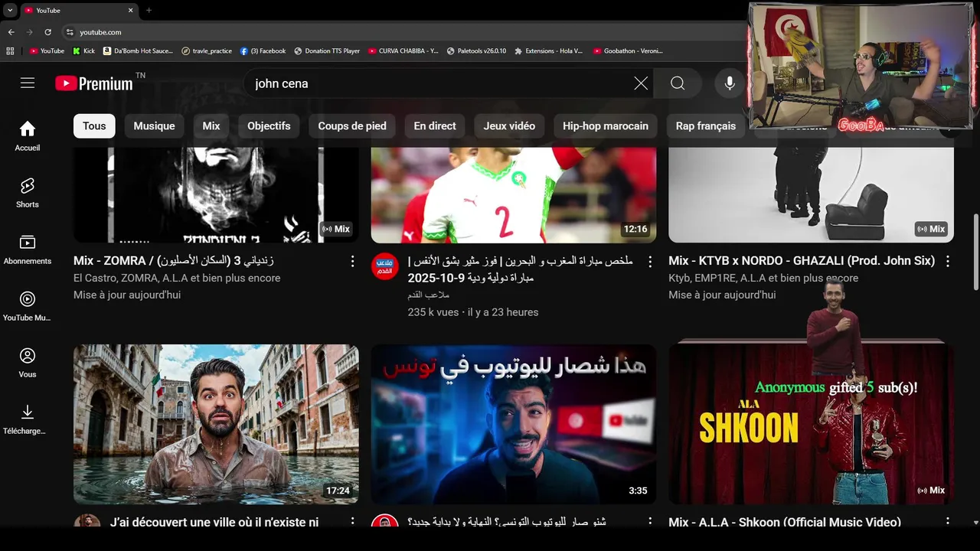This screenshot has height=551, width=980.
Task: Select the Mix filter chip
Action: coord(211,126)
